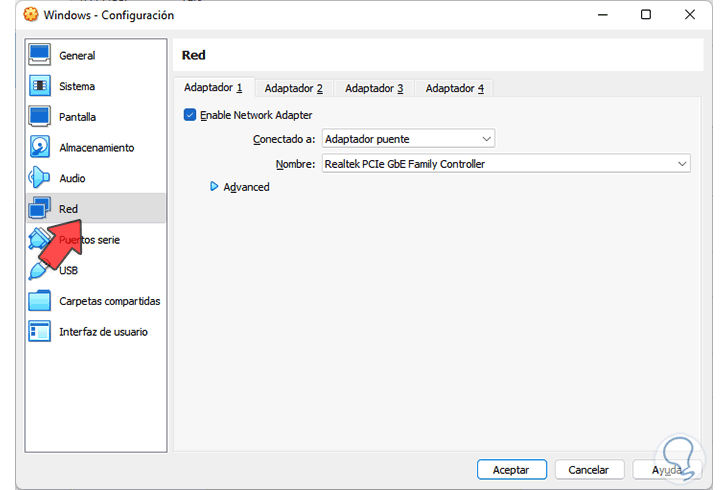Viewport: 728px width, 490px height.
Task: Select the USB settings category
Action: pyautogui.click(x=68, y=270)
